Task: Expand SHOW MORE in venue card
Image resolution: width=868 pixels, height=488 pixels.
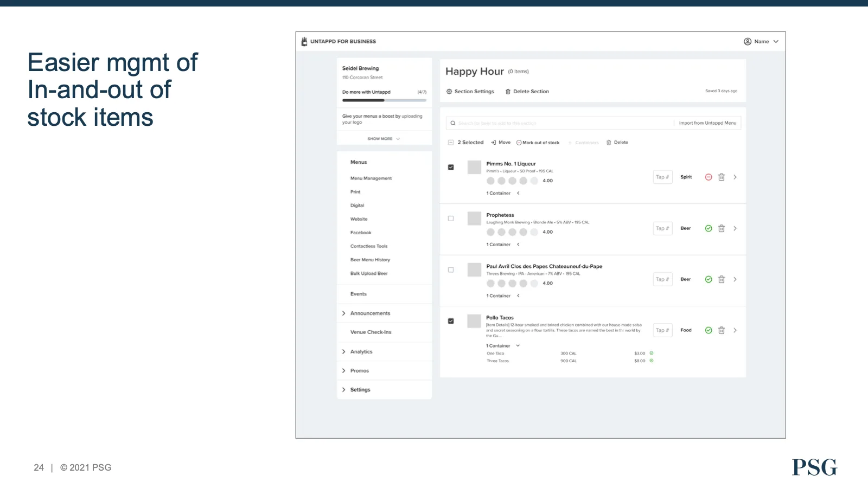Action: pyautogui.click(x=384, y=139)
